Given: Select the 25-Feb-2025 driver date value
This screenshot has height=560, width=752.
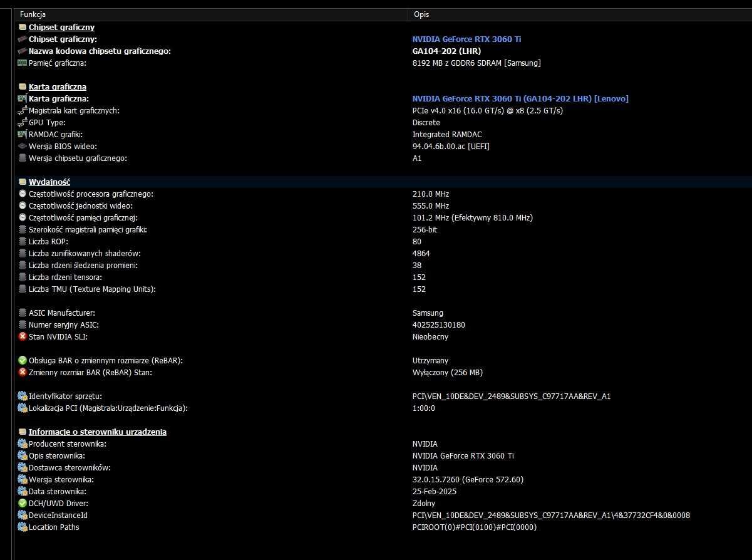Looking at the screenshot, I should pyautogui.click(x=434, y=491).
